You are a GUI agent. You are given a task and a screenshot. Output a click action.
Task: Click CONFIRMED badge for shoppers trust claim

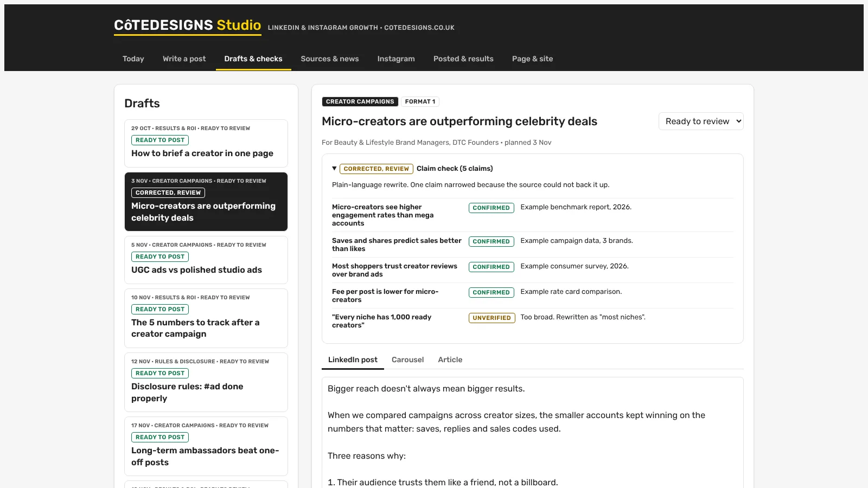(492, 267)
